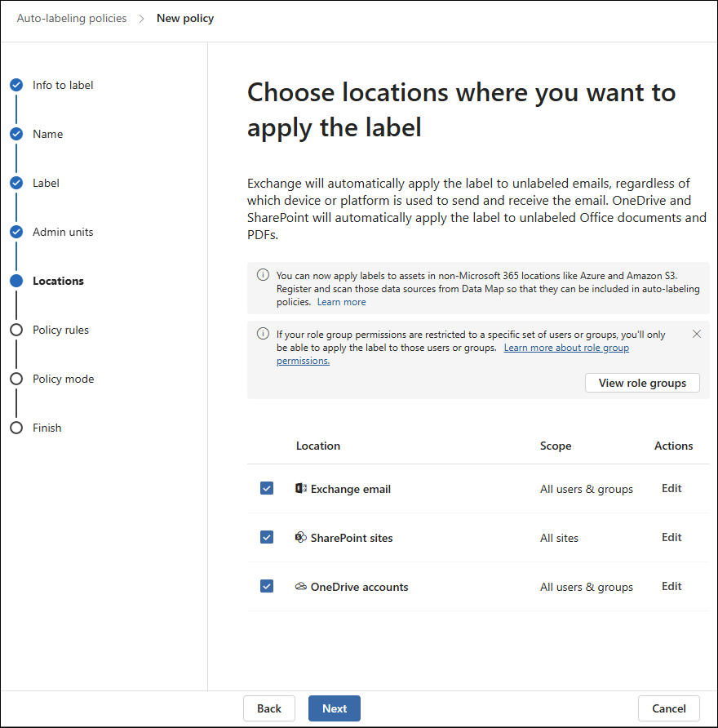Open the Learn more link about Data Map
This screenshot has height=728, width=718.
pyautogui.click(x=342, y=302)
